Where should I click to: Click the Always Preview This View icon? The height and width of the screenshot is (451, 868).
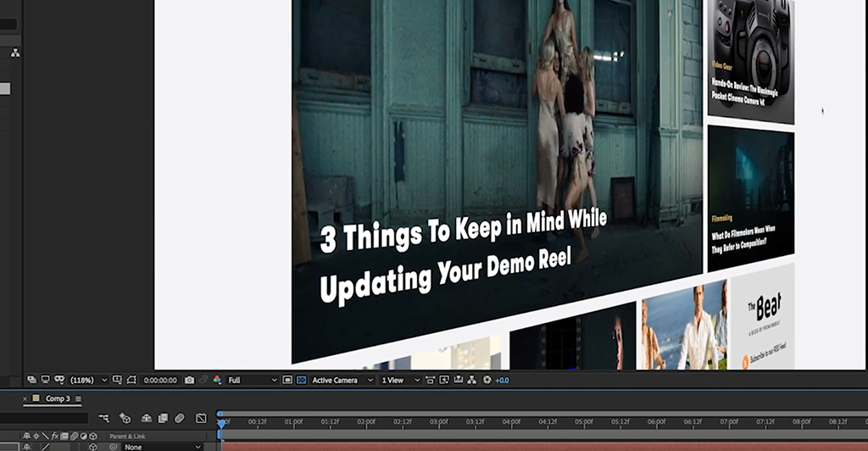tap(31, 380)
